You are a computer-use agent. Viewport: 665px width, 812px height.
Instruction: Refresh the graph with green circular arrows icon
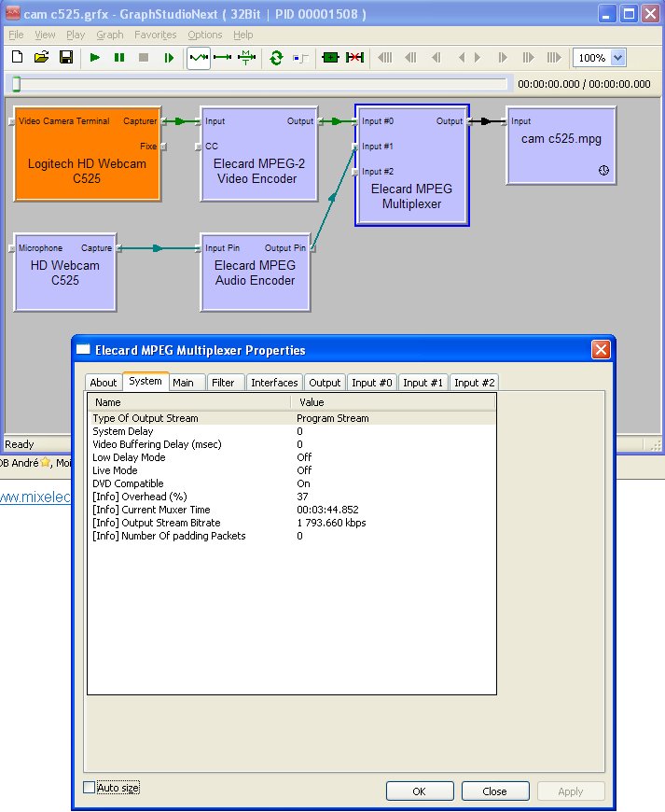[x=276, y=58]
